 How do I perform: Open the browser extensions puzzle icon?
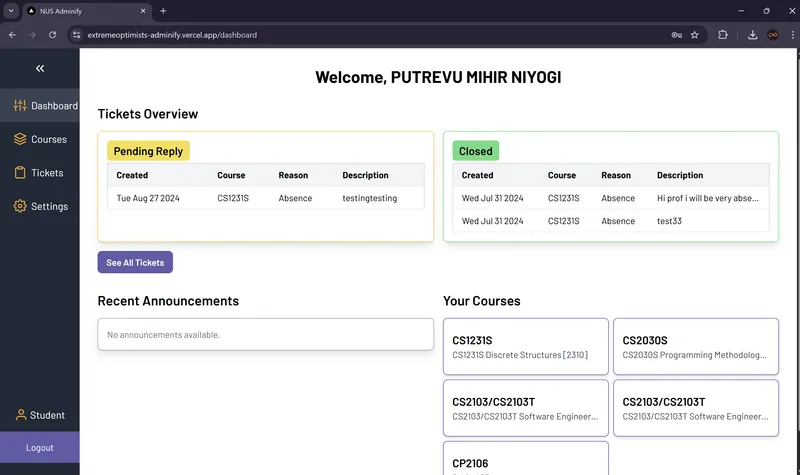click(x=723, y=34)
